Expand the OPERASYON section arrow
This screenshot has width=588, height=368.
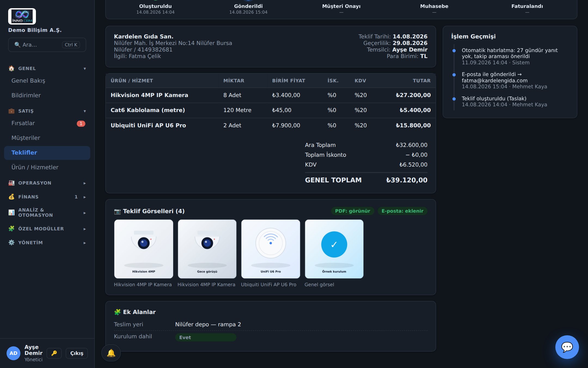85,183
